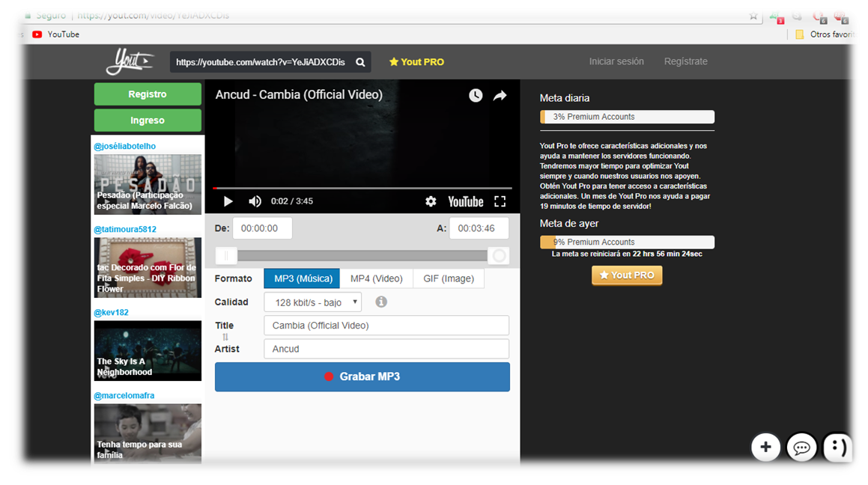Viewport: 868px width, 485px height.
Task: Mute the video player audio
Action: click(255, 201)
